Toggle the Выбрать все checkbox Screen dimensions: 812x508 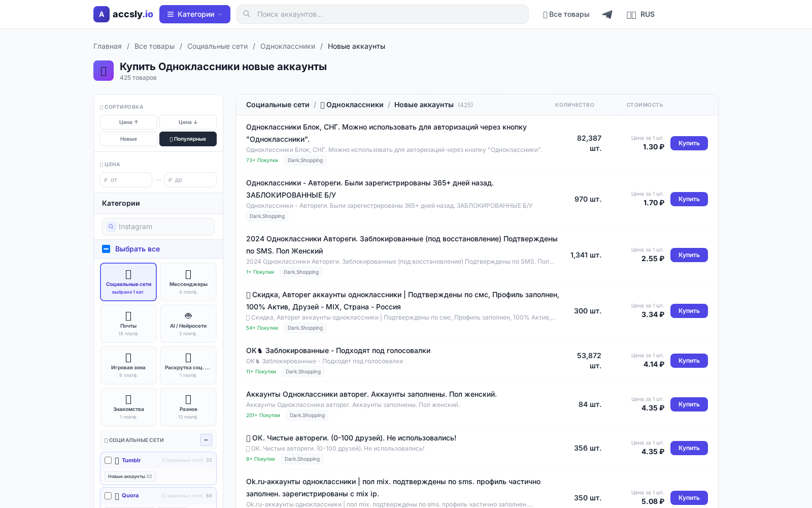tap(106, 249)
